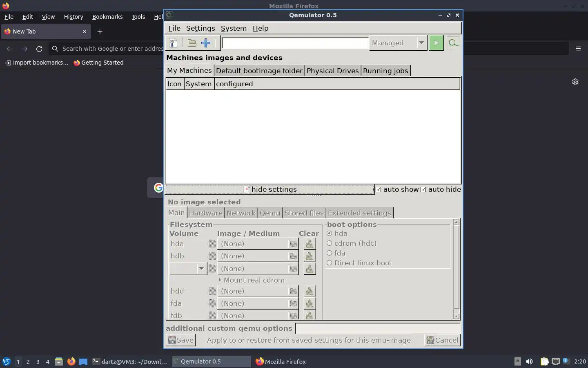Click the additional custom qemu options field

(x=378, y=328)
